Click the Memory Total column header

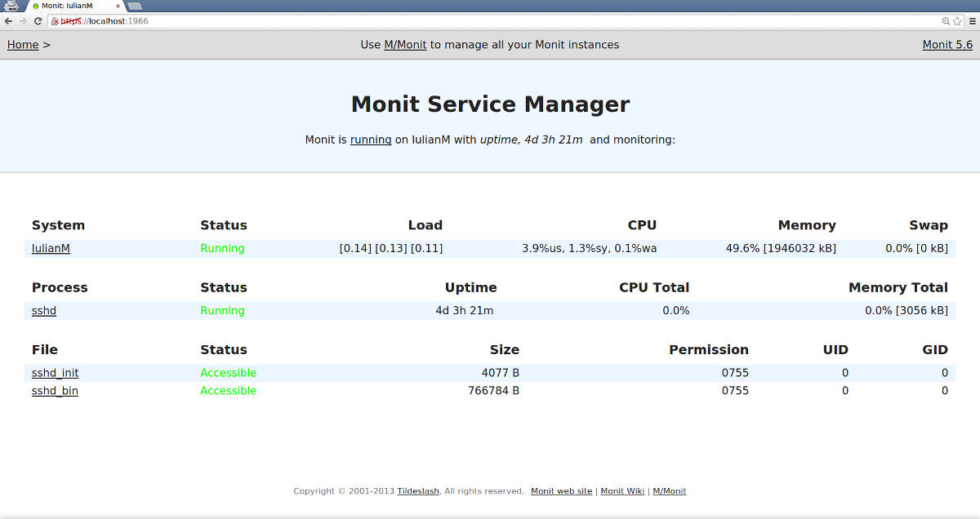click(x=898, y=287)
